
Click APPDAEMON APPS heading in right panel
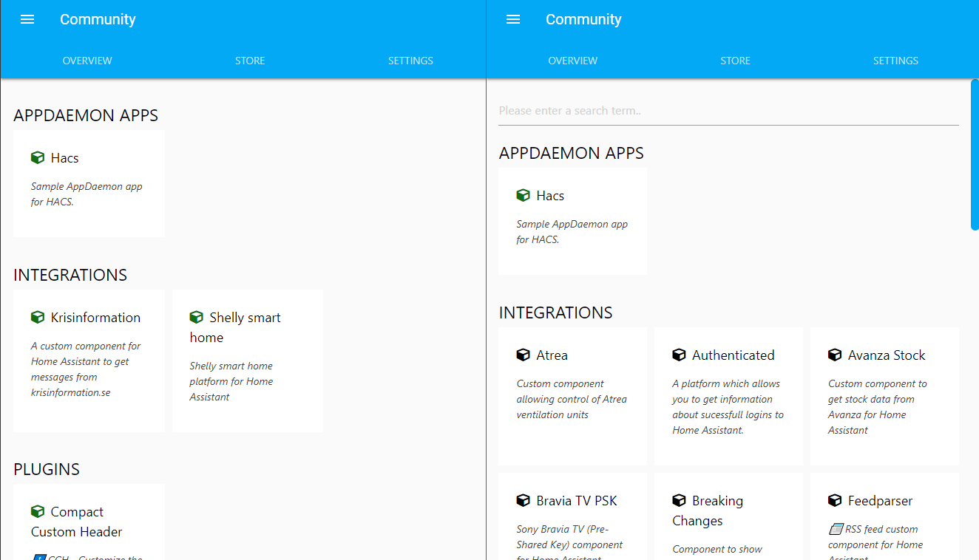click(x=572, y=153)
